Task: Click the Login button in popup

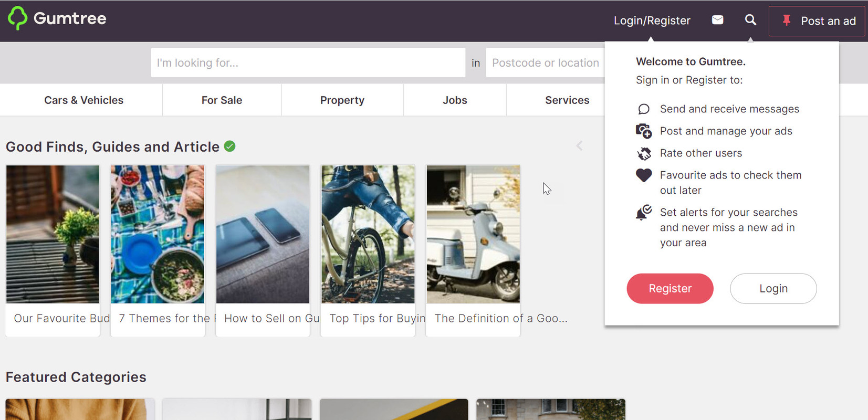Action: [x=773, y=288]
